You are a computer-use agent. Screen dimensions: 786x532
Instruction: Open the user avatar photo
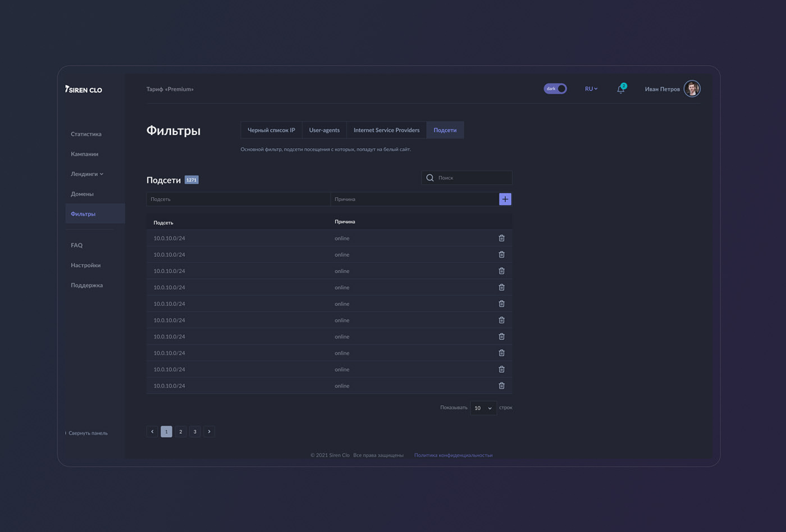tap(692, 89)
